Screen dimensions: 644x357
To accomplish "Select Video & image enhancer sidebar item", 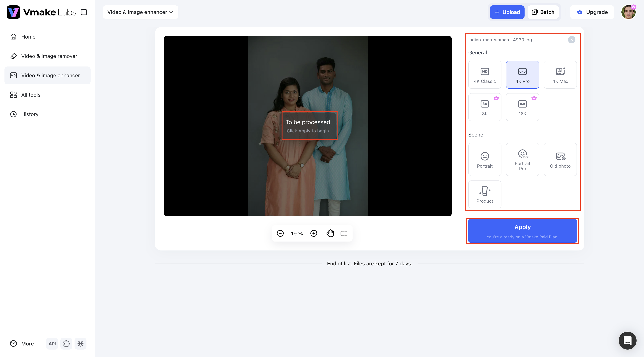I will (48, 75).
